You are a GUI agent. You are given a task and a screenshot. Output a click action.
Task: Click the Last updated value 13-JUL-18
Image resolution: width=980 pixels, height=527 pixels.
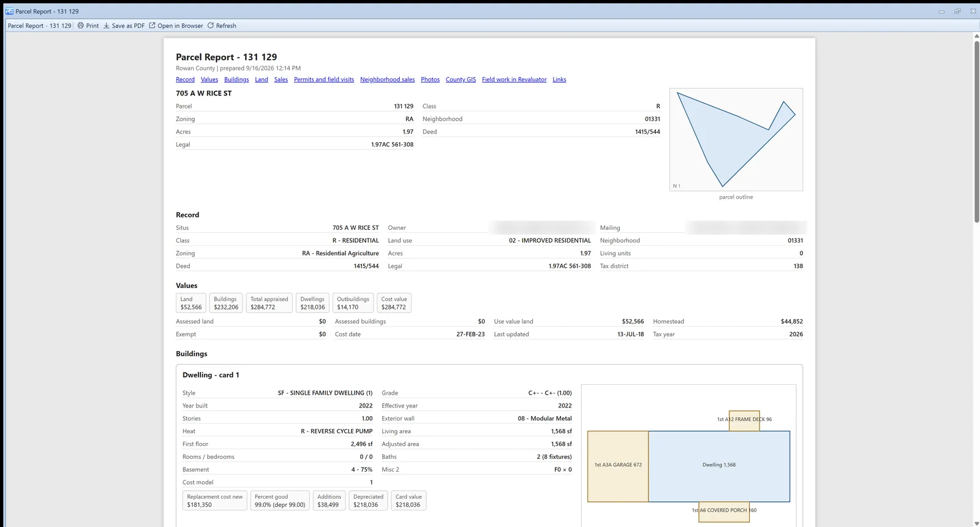(630, 334)
